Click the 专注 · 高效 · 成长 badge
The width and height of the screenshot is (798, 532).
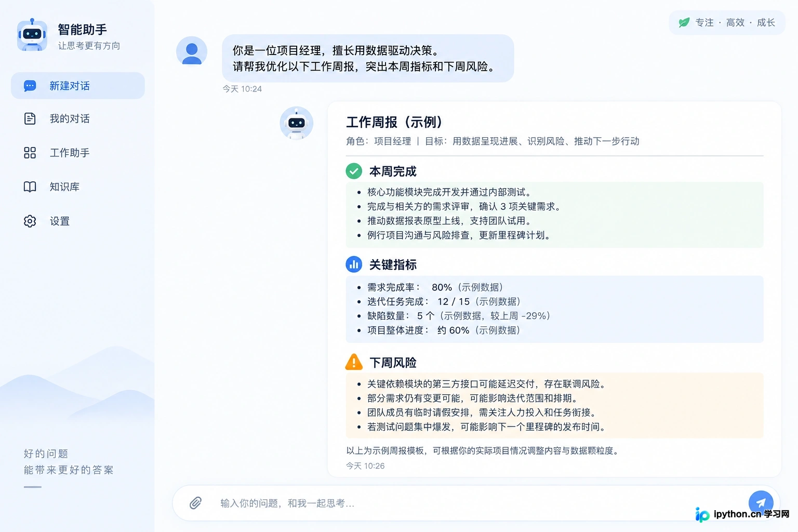tap(727, 22)
